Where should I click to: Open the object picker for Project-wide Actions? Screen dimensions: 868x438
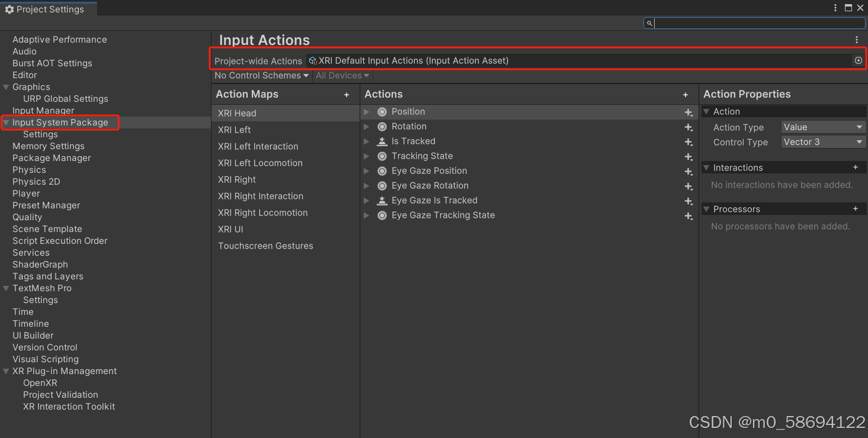click(859, 60)
